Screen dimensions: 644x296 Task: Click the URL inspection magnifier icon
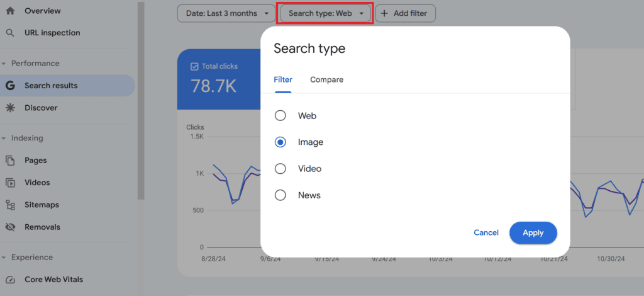click(10, 33)
